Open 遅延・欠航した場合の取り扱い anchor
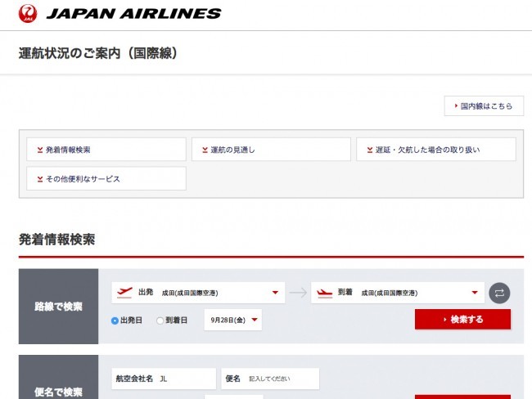532x399 pixels. [x=436, y=149]
